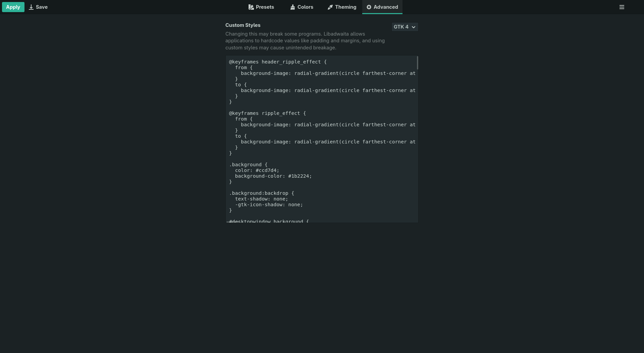Click the '@keyframes ripple_effect {' line
The height and width of the screenshot is (353, 644).
pos(267,113)
